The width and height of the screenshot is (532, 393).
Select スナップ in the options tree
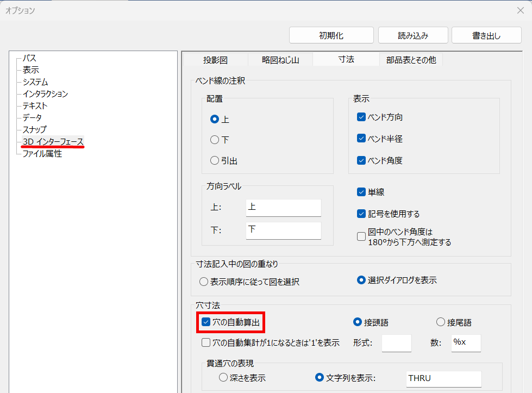click(x=34, y=130)
